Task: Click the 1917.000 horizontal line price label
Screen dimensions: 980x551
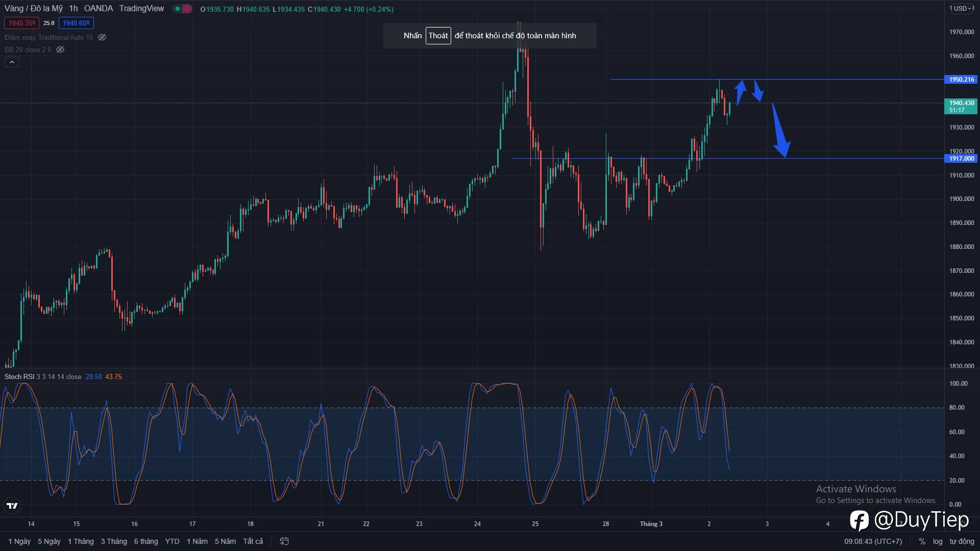Action: [x=962, y=159]
